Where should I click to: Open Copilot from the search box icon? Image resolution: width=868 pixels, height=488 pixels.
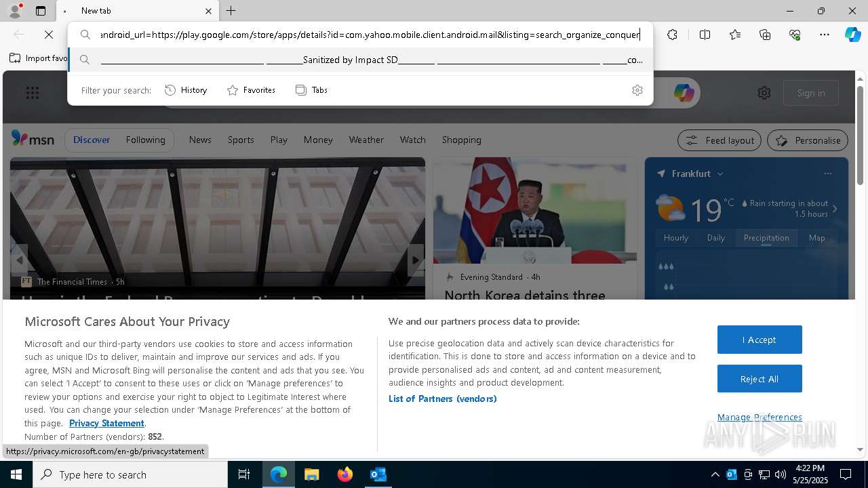[684, 93]
